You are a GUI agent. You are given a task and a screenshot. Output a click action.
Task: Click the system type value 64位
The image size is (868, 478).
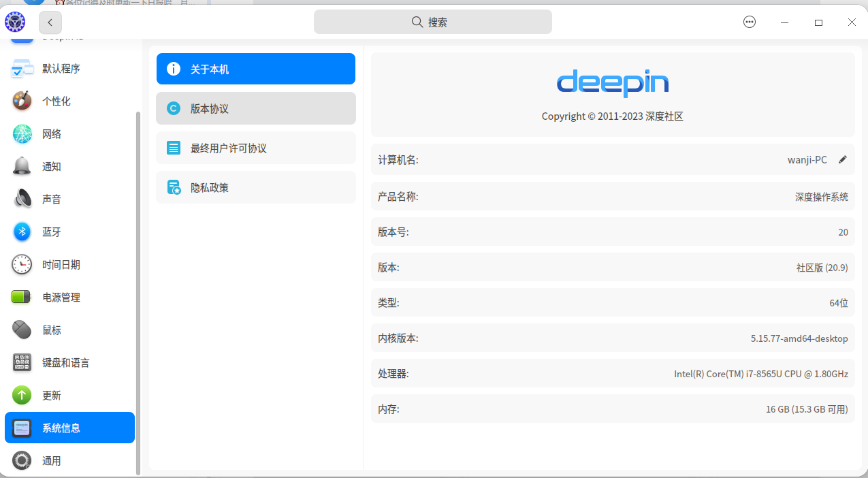coord(839,303)
